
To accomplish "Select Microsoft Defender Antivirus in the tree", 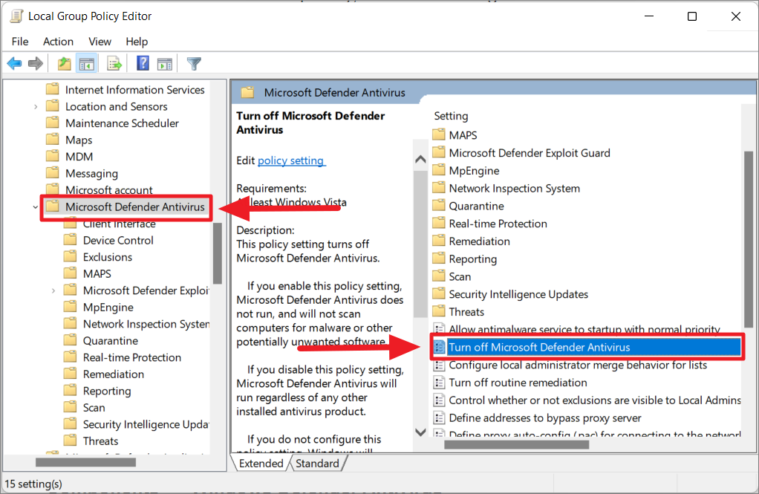I will pyautogui.click(x=135, y=207).
